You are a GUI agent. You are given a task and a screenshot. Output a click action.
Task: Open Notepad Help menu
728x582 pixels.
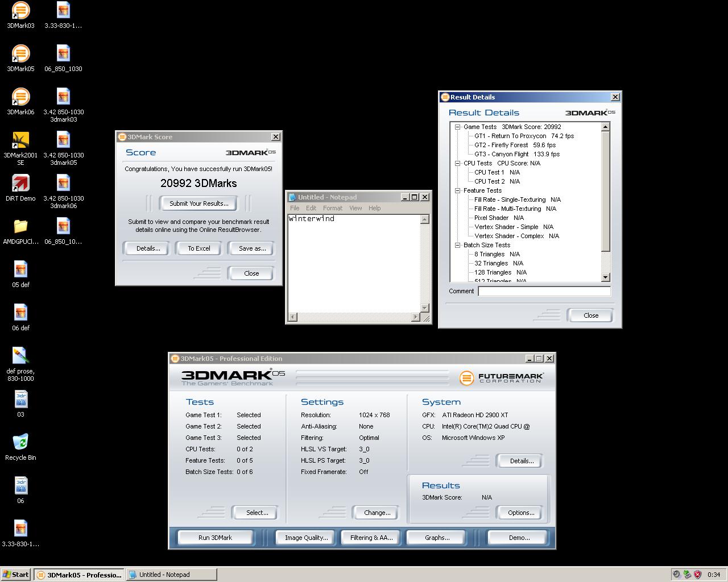[374, 208]
